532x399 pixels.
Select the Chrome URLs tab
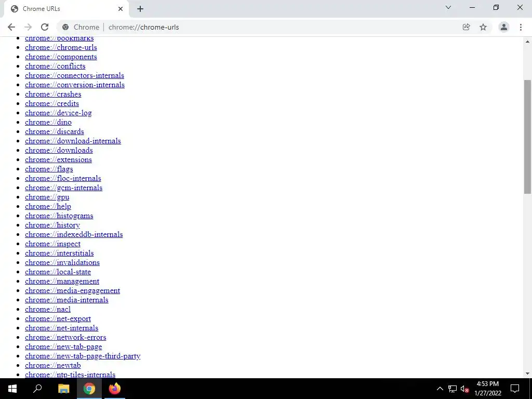click(x=66, y=9)
